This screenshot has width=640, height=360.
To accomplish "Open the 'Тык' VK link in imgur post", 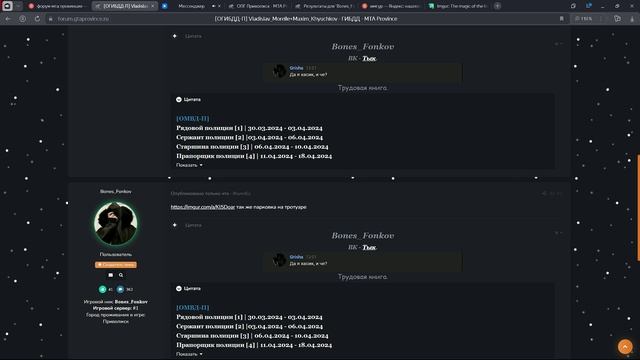I will 369,247.
